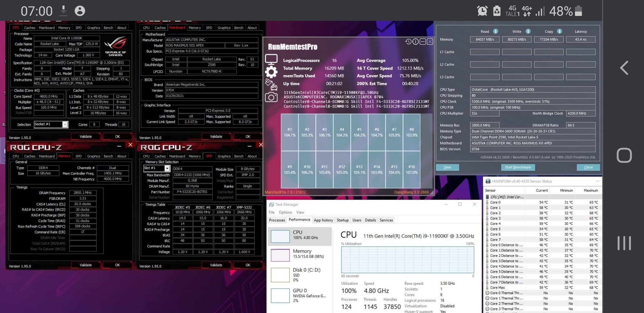Viewport: 644px width, 313px height.
Task: Click OK in the CPU-Z SPD window
Action: [248, 265]
